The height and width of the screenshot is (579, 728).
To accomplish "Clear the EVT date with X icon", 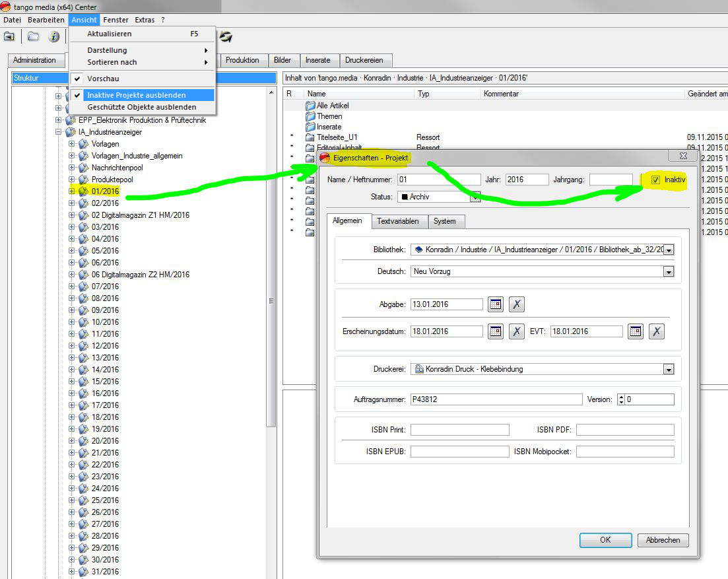I will (656, 331).
